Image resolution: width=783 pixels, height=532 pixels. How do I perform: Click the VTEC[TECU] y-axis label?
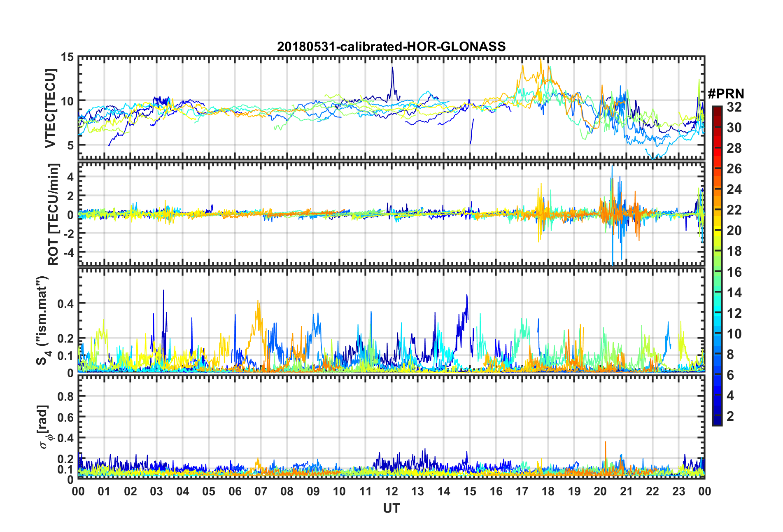[50, 108]
